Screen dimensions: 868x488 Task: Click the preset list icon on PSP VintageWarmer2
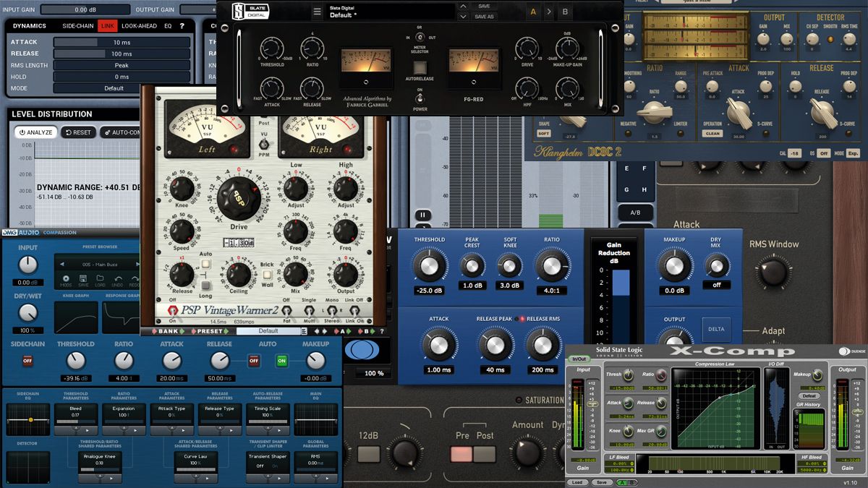[305, 331]
